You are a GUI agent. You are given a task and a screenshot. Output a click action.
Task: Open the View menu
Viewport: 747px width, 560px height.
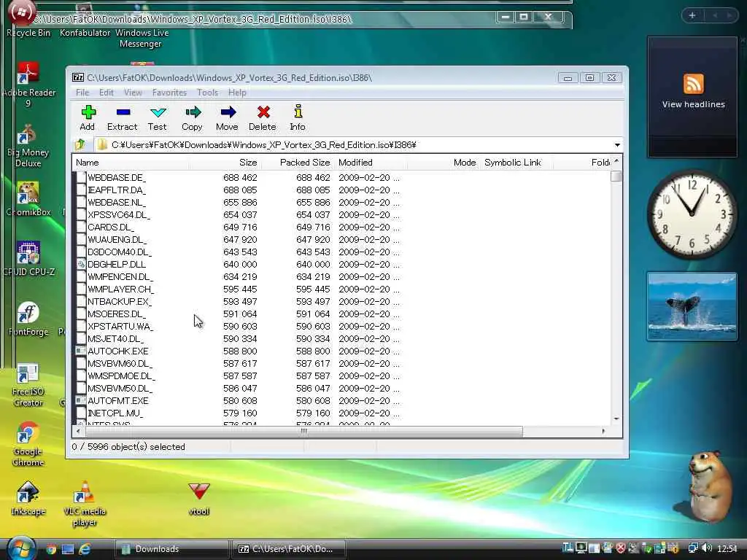click(x=133, y=93)
